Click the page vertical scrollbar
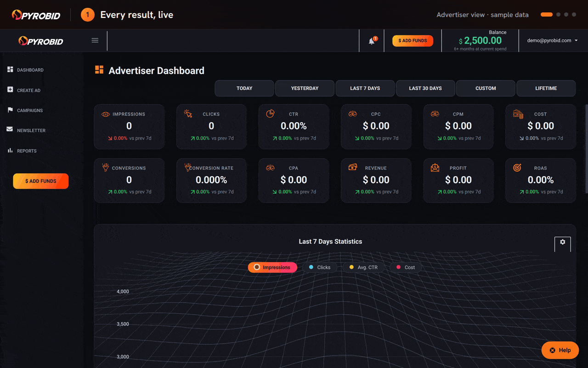Screen dimensions: 588x368 click(x=586, y=149)
